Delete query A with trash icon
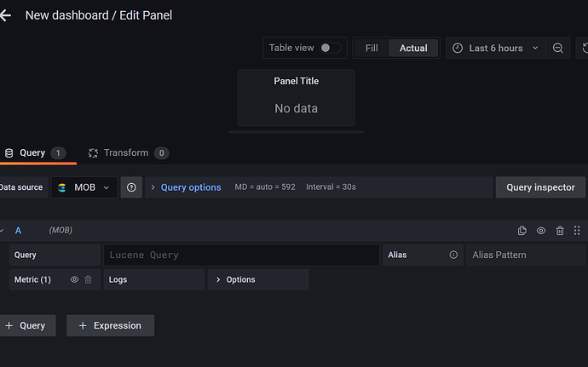 pos(560,231)
